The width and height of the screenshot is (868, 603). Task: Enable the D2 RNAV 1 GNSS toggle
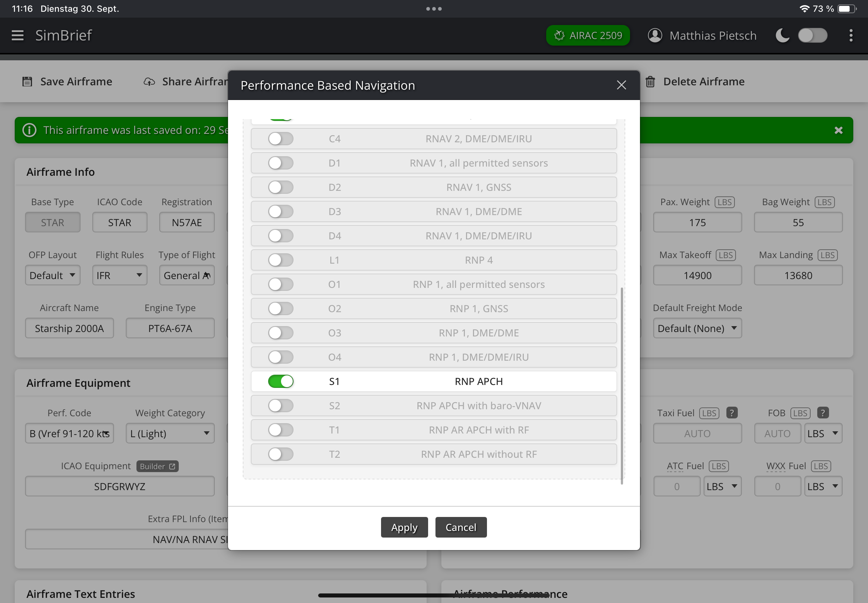[280, 187]
